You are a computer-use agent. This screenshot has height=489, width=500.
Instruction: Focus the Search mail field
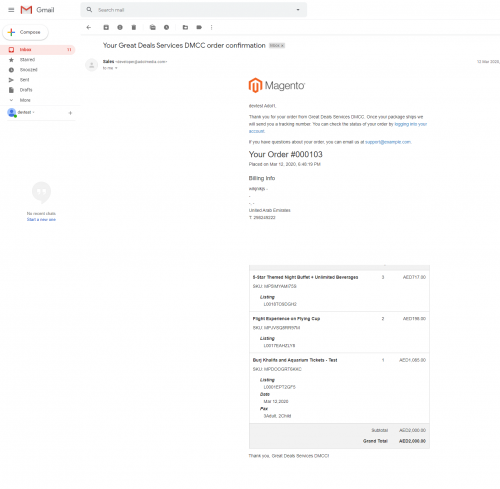(193, 10)
